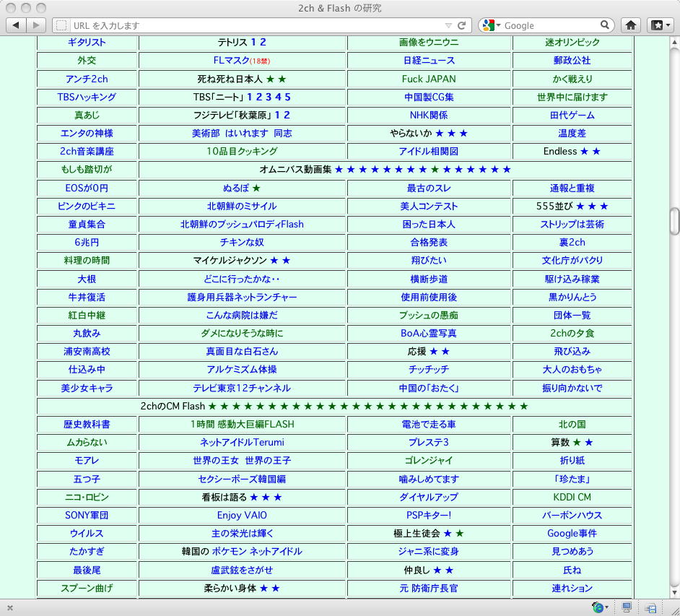The width and height of the screenshot is (680, 616).
Task: Focus the Google search field
Action: pos(551,25)
